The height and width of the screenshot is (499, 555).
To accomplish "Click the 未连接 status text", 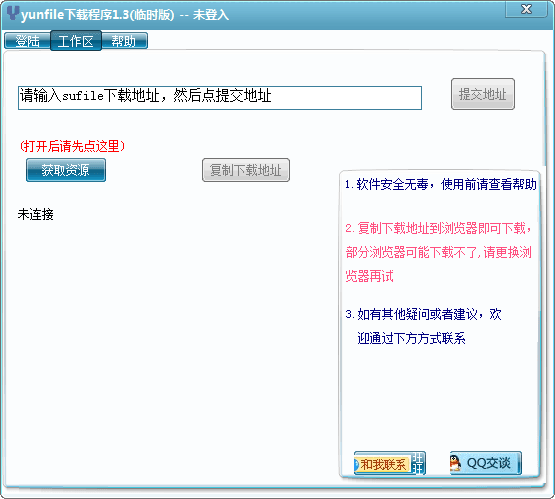I will 36,214.
